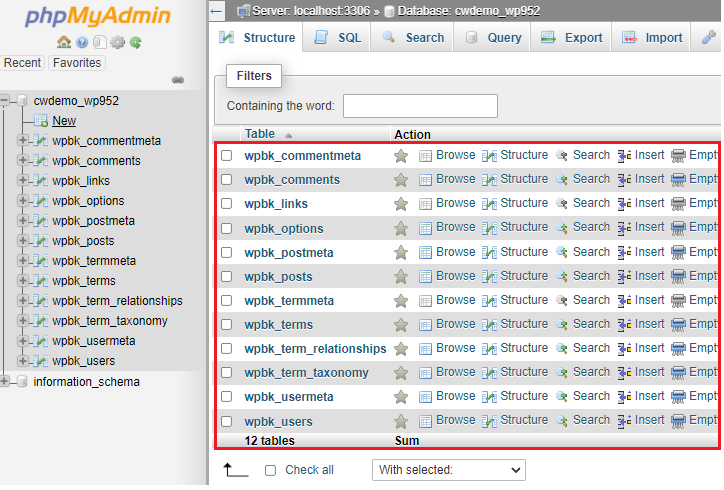Expand wpbk_posts in the sidebar tree
This screenshot has width=724, height=490.
(x=22, y=240)
